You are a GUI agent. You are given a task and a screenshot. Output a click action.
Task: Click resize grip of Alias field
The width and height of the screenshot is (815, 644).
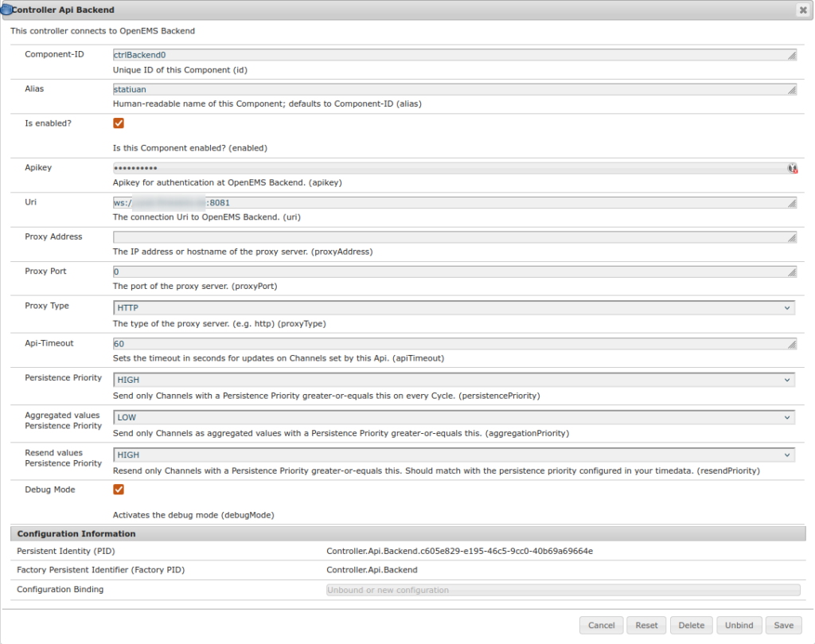(x=792, y=91)
